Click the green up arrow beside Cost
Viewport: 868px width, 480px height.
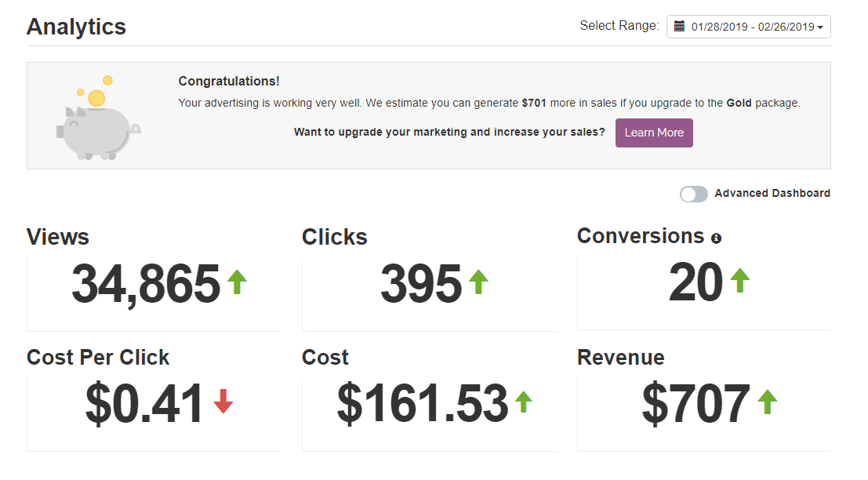click(523, 402)
